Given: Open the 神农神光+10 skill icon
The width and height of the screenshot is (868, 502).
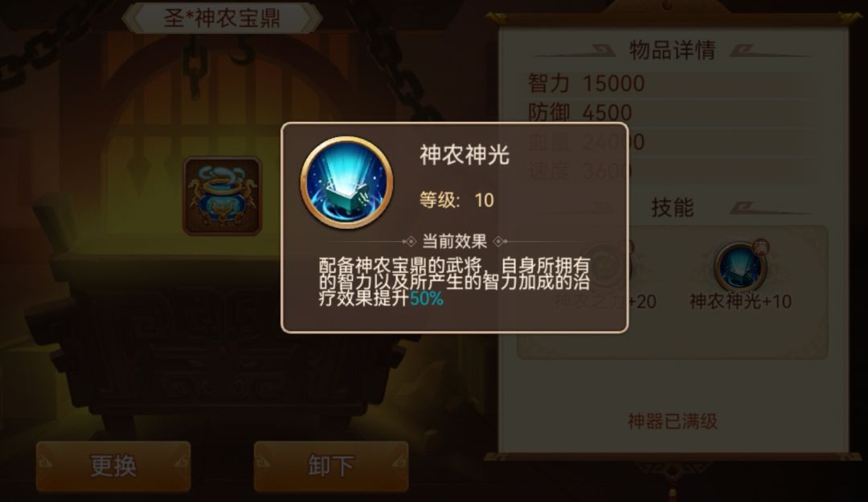Looking at the screenshot, I should click(x=740, y=267).
